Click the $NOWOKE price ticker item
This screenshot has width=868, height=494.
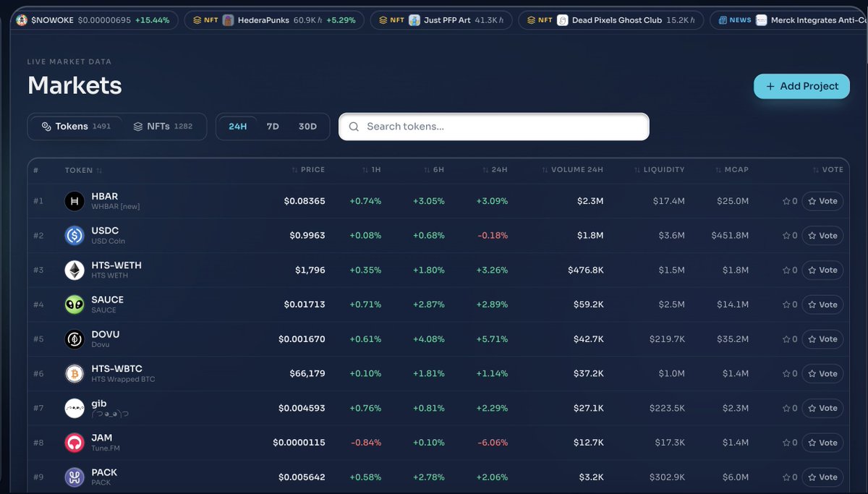[x=93, y=20]
